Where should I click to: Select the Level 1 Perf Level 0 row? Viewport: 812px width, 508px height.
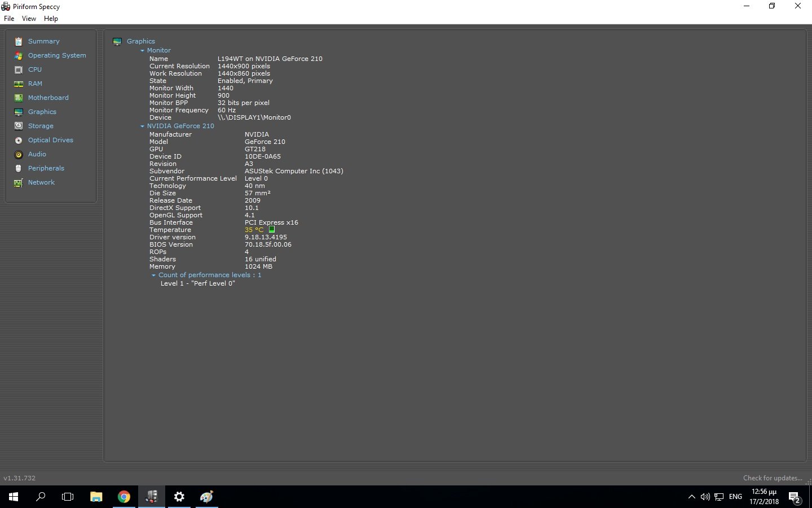click(198, 283)
